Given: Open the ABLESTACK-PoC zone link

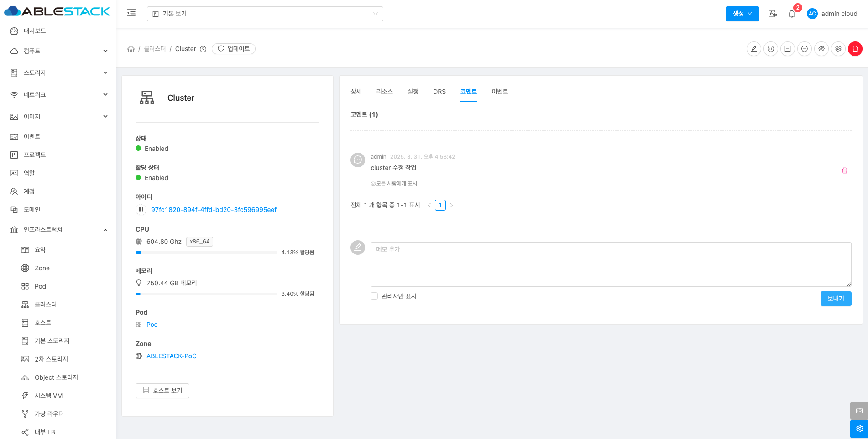Looking at the screenshot, I should point(172,356).
